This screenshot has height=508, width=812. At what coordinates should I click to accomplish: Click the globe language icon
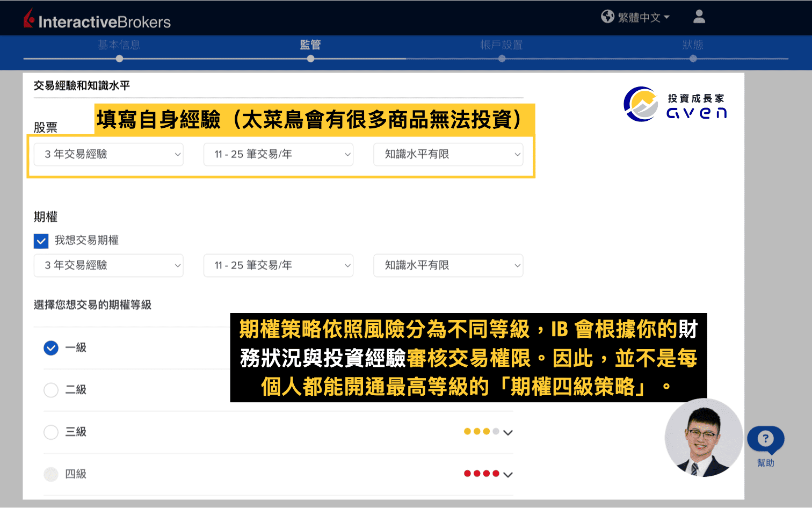tap(607, 16)
